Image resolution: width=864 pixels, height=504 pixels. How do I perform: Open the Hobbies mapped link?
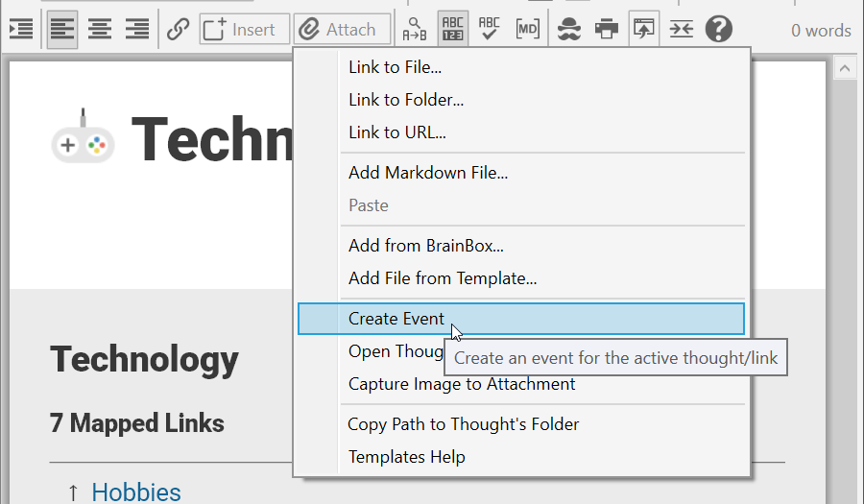pos(136,492)
